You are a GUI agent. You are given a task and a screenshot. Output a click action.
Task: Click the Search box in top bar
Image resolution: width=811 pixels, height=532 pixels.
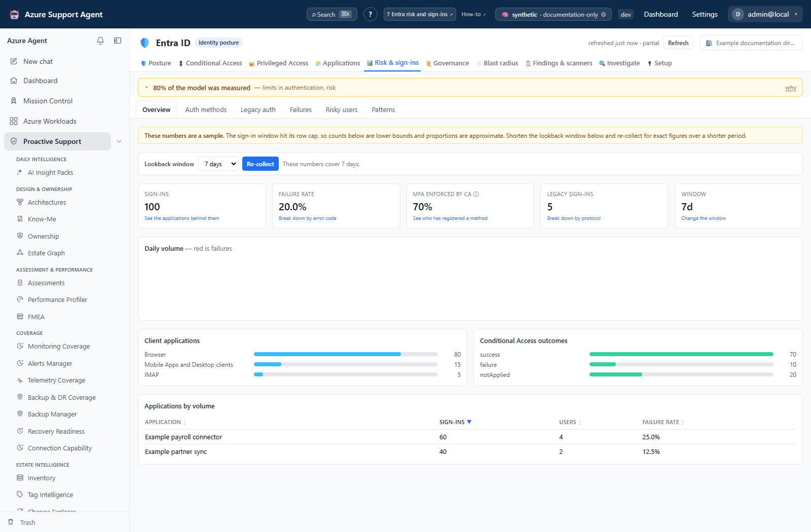point(332,14)
